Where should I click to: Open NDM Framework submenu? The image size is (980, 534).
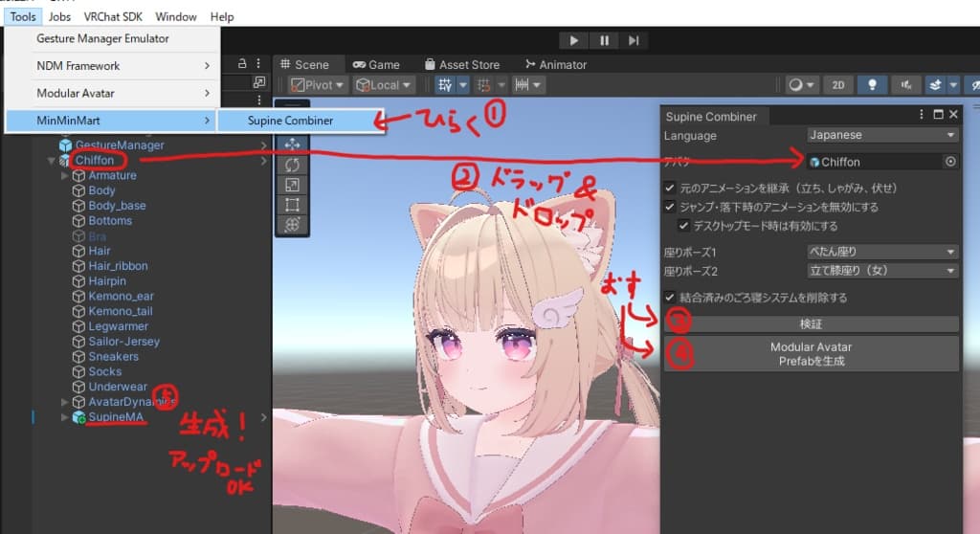(113, 66)
